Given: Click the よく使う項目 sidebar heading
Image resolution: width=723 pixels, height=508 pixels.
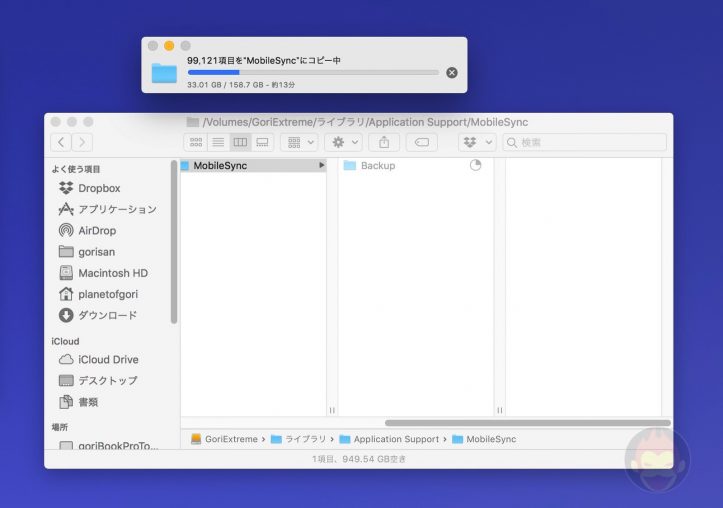Looking at the screenshot, I should tap(76, 169).
